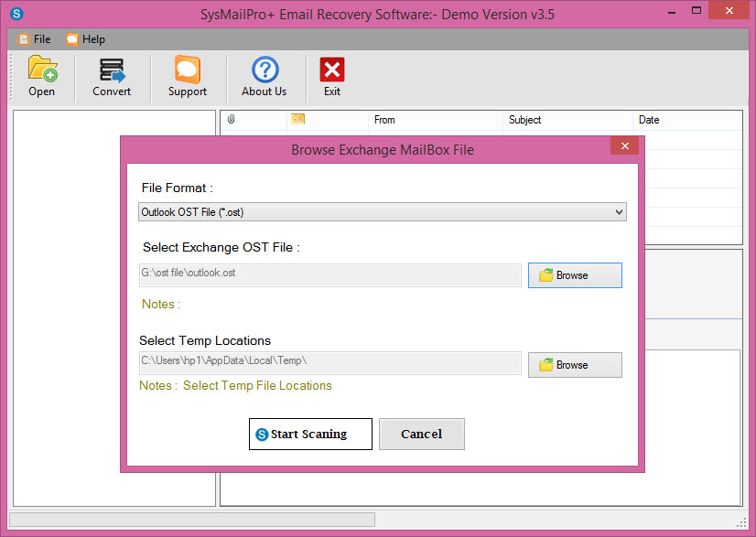Click the SysMailPro logo in title bar
The width and height of the screenshot is (756, 537).
[16, 14]
